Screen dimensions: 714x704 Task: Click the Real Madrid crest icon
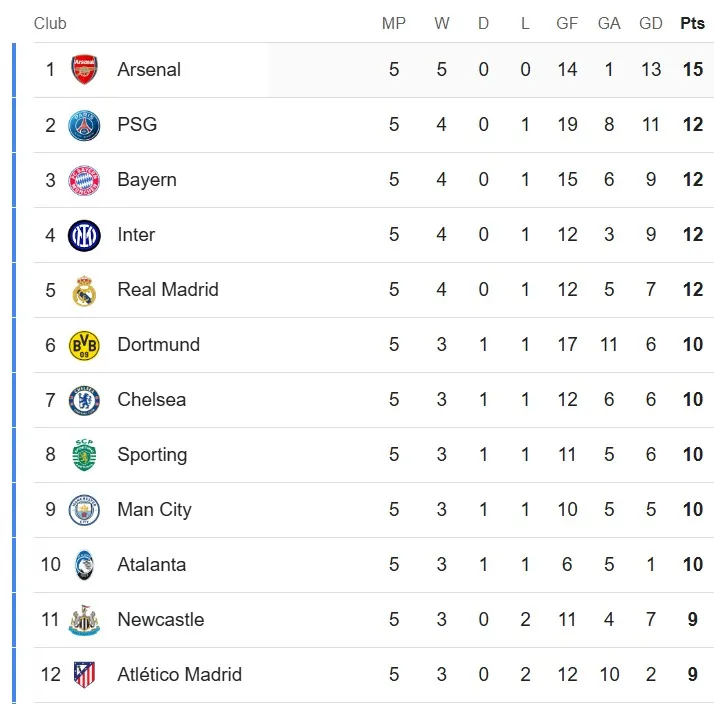pyautogui.click(x=84, y=290)
